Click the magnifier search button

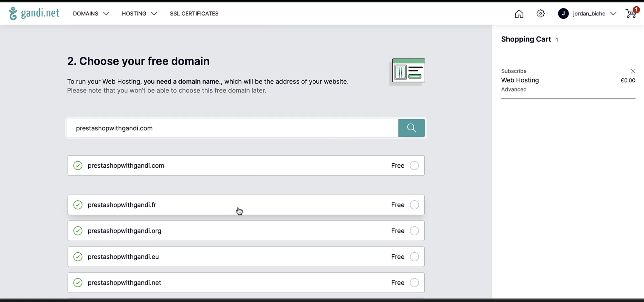pyautogui.click(x=411, y=128)
